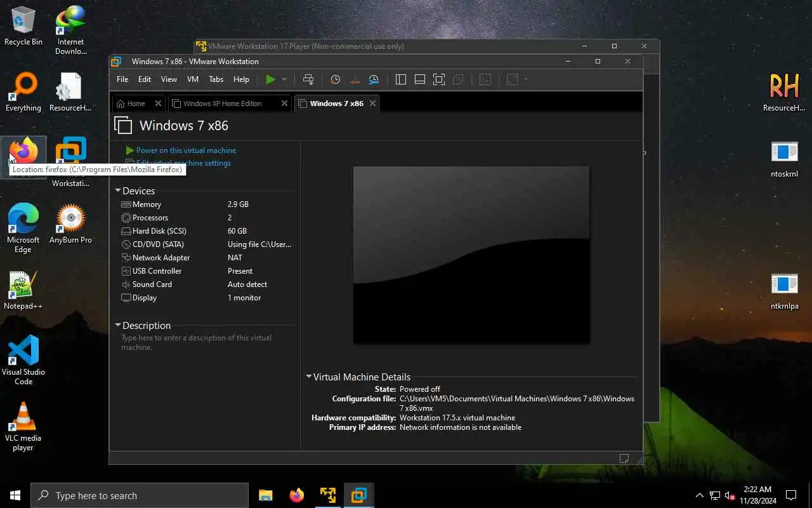
Task: Click the stretch guest display icon
Action: tap(513, 79)
